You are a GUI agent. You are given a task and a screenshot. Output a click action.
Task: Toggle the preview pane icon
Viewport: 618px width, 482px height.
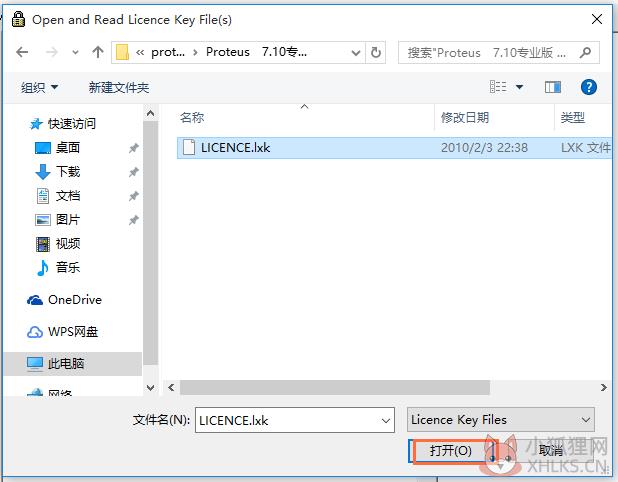pos(553,87)
